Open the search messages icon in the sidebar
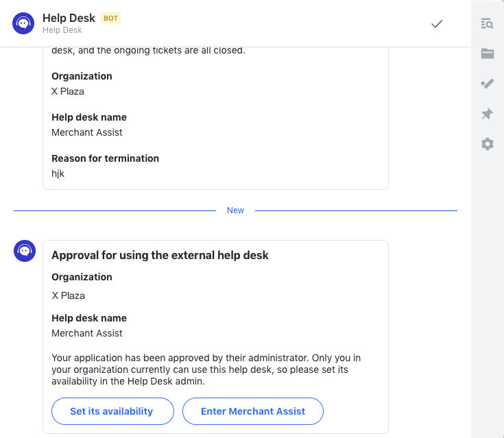The image size is (504, 438). 488,24
